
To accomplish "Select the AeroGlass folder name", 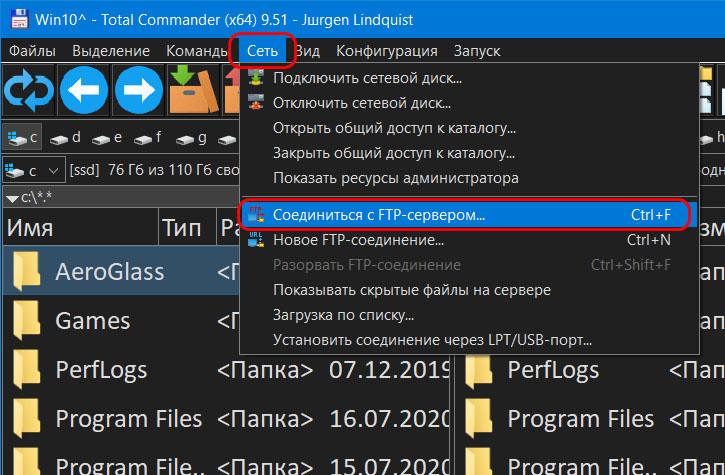I will [x=110, y=271].
